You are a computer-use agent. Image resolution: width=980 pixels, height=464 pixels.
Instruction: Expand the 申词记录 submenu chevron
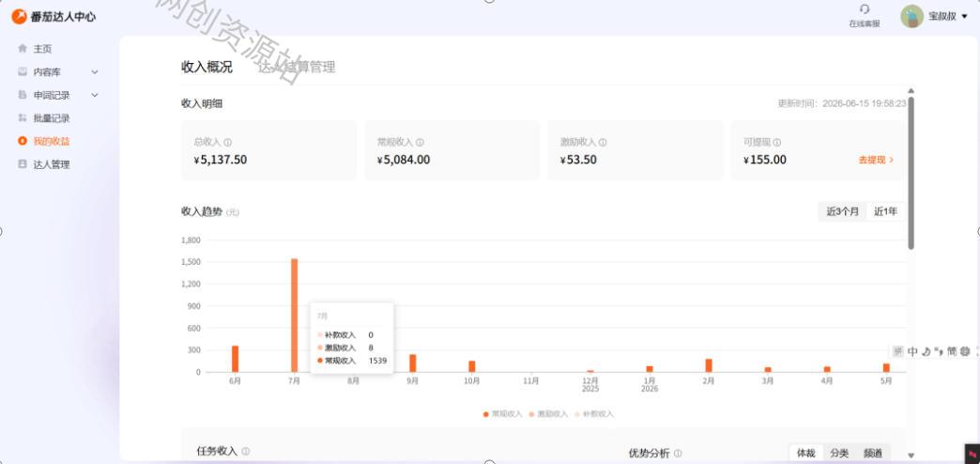point(95,95)
